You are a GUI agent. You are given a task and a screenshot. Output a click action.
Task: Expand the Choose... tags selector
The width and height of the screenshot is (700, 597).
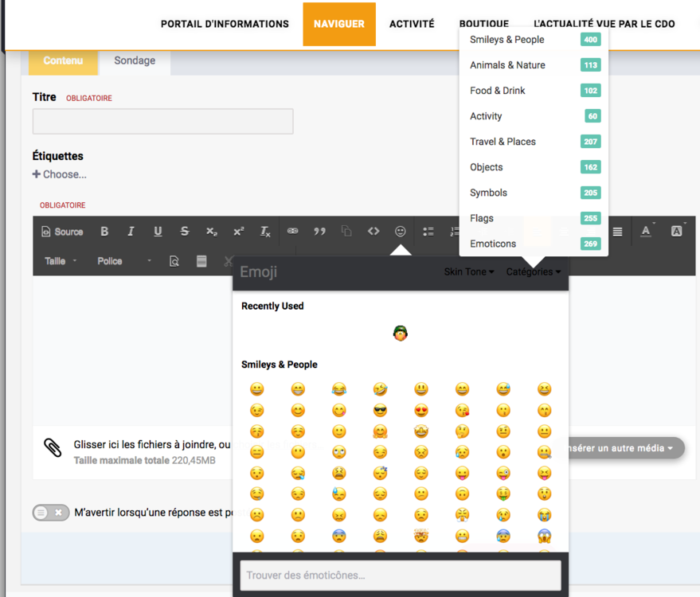click(60, 174)
